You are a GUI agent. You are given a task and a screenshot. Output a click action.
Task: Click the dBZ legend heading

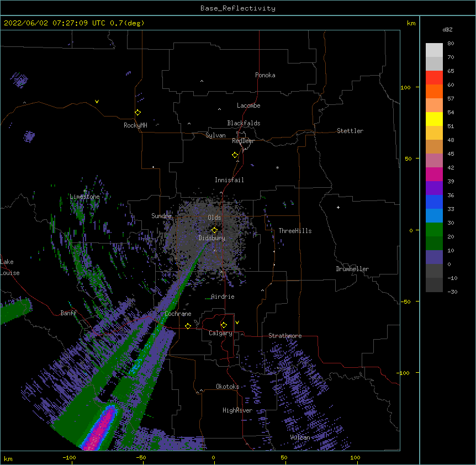coord(447,30)
